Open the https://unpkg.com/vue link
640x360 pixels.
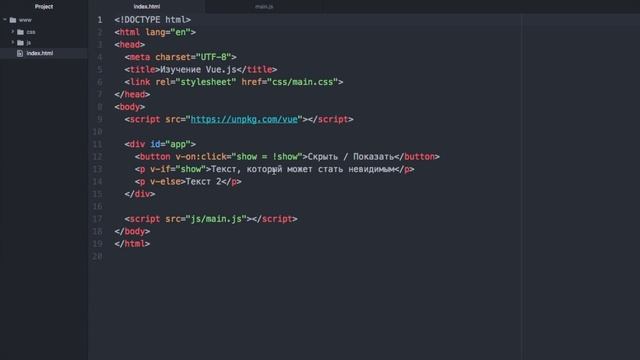point(244,119)
